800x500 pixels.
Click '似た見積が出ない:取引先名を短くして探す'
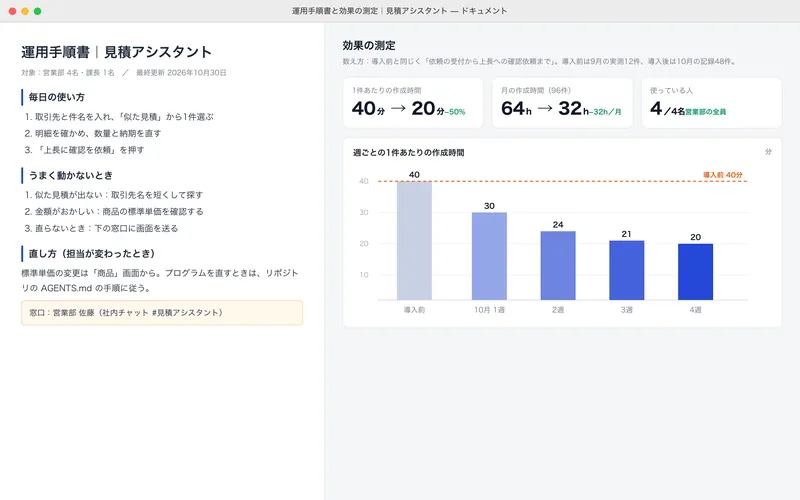point(114,195)
